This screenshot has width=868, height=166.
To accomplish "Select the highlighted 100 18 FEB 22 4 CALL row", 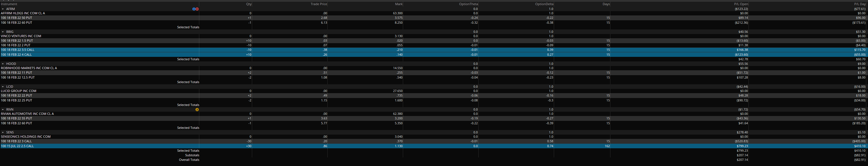I will pos(434,55).
